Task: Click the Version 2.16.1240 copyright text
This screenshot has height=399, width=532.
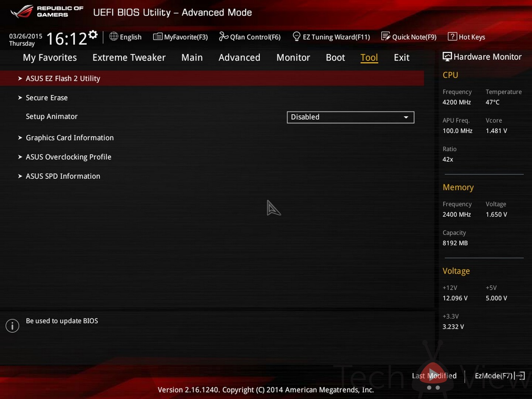Action: click(266, 390)
